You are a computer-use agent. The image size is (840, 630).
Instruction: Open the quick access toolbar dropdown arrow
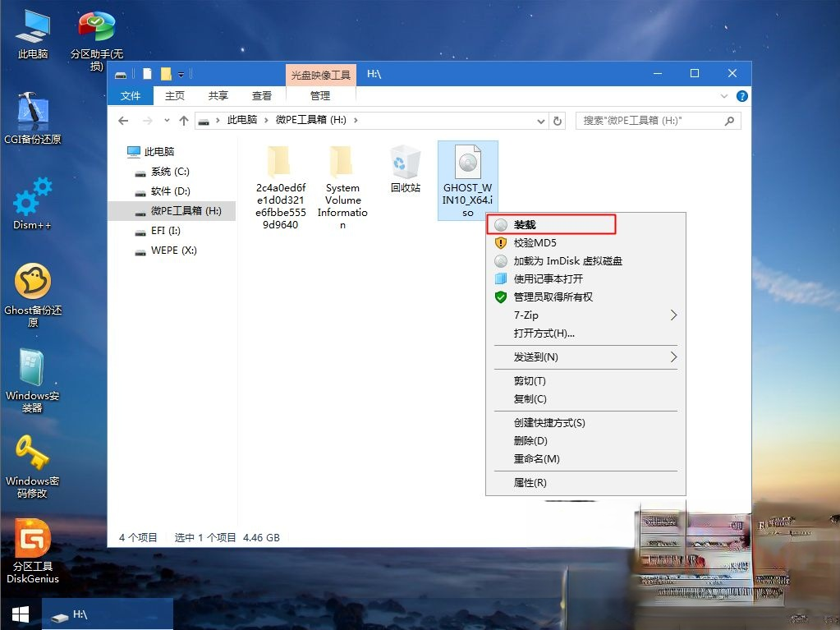pyautogui.click(x=181, y=75)
